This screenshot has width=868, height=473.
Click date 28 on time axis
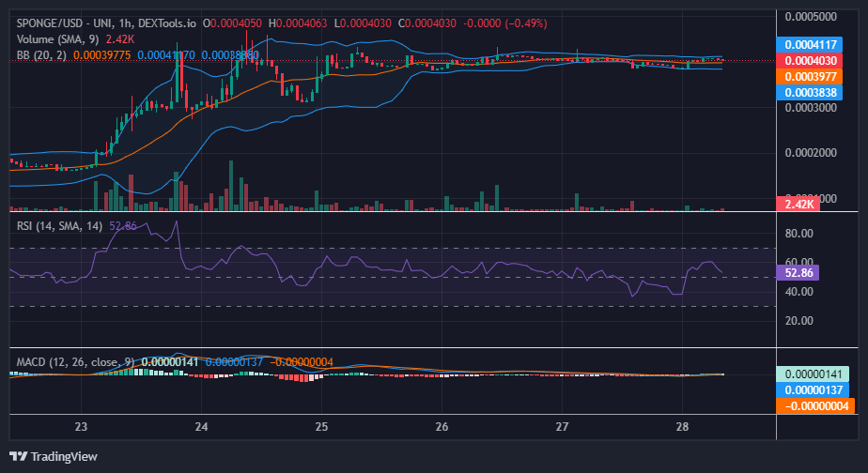tap(683, 426)
